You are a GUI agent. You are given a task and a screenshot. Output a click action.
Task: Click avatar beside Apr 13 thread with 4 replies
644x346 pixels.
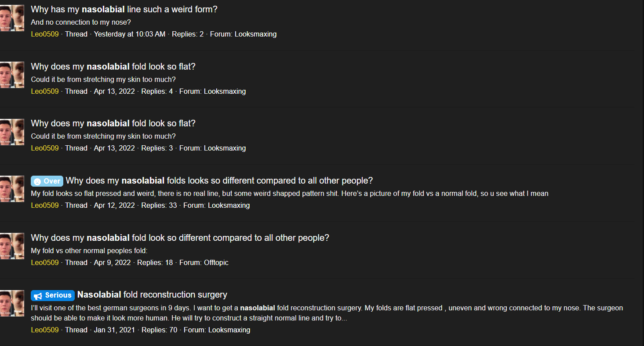12,75
